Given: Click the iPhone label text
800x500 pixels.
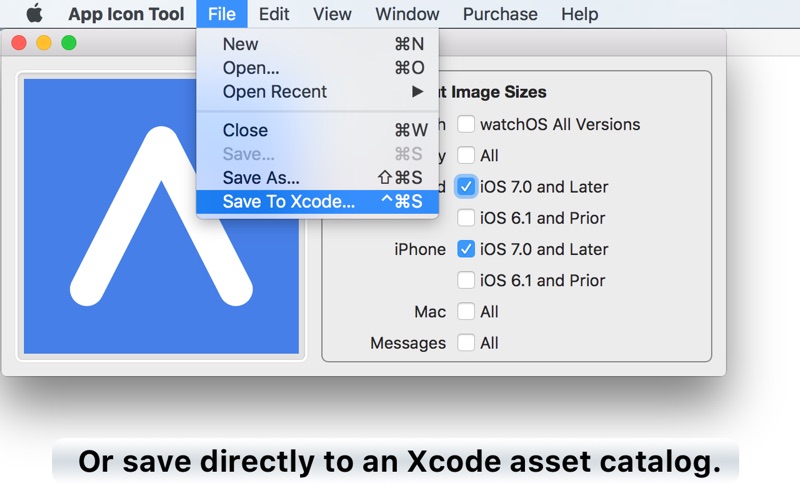Looking at the screenshot, I should pos(420,249).
